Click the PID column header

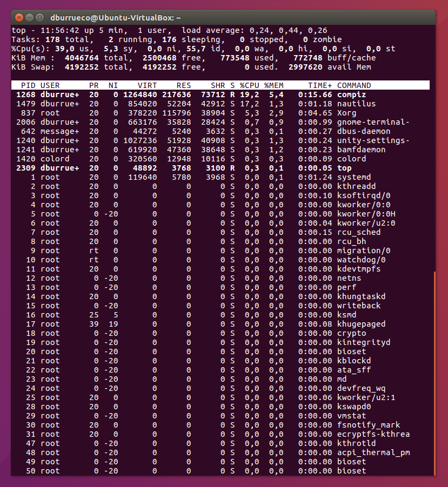[x=28, y=85]
